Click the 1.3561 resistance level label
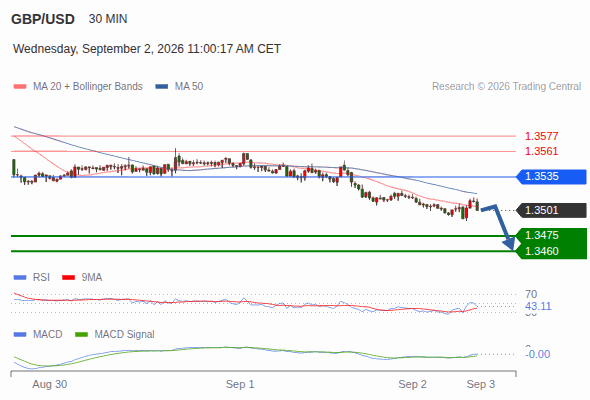590x400 pixels. [541, 151]
